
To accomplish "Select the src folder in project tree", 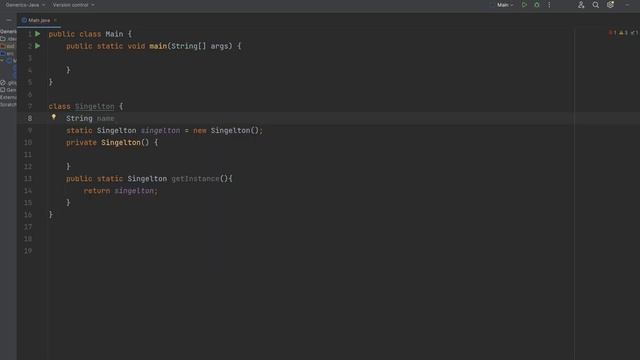I will (7, 53).
